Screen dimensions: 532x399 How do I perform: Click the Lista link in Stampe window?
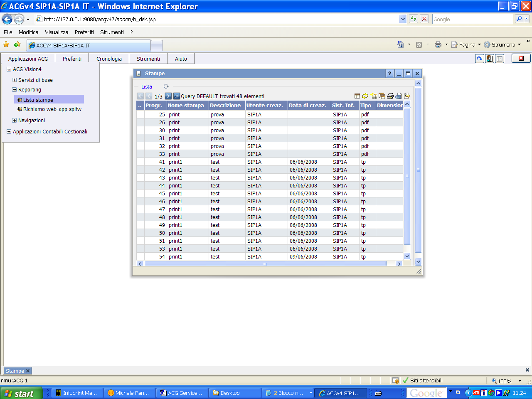[x=147, y=86]
